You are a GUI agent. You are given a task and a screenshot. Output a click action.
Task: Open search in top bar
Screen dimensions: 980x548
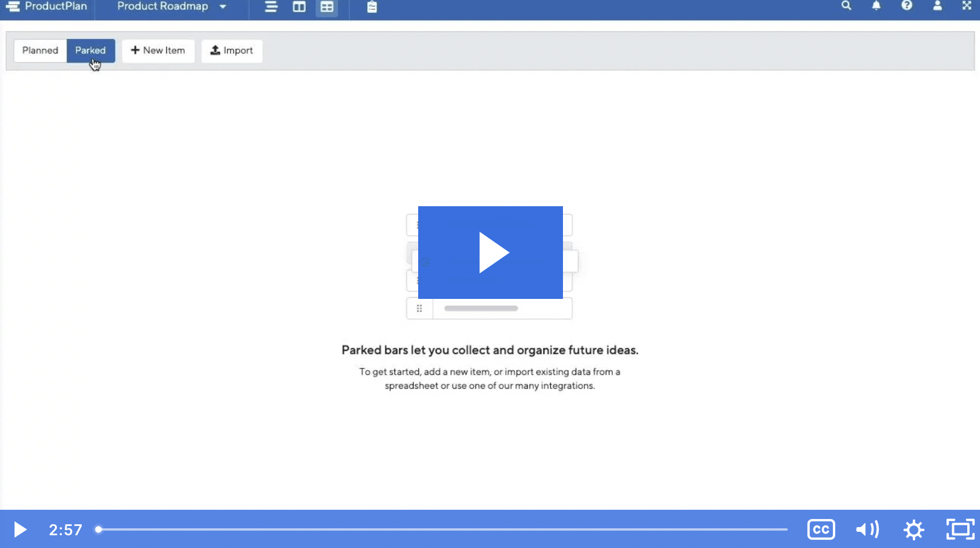point(846,6)
